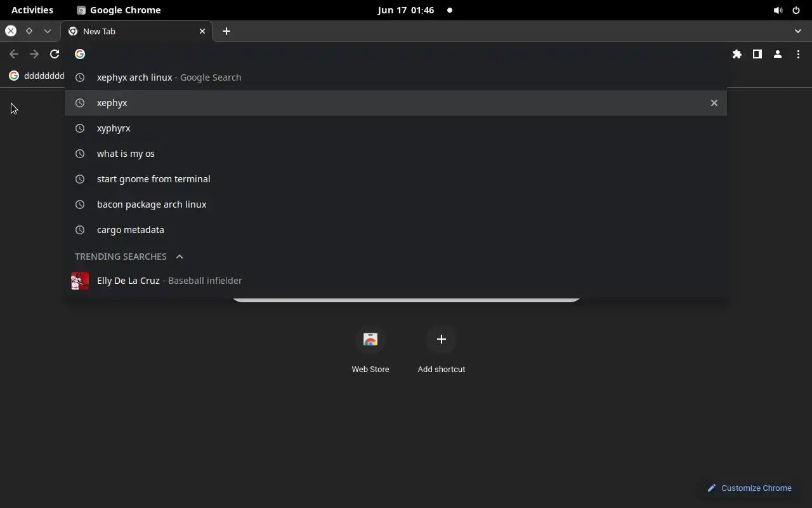This screenshot has height=508, width=812.
Task: Select the New Tab tab
Action: [x=137, y=31]
